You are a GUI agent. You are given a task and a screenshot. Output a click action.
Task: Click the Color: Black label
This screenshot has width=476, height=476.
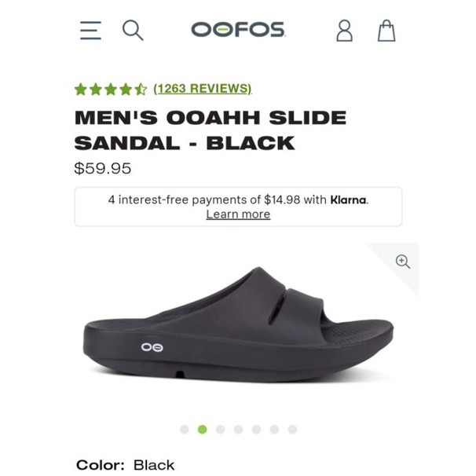[125, 465]
